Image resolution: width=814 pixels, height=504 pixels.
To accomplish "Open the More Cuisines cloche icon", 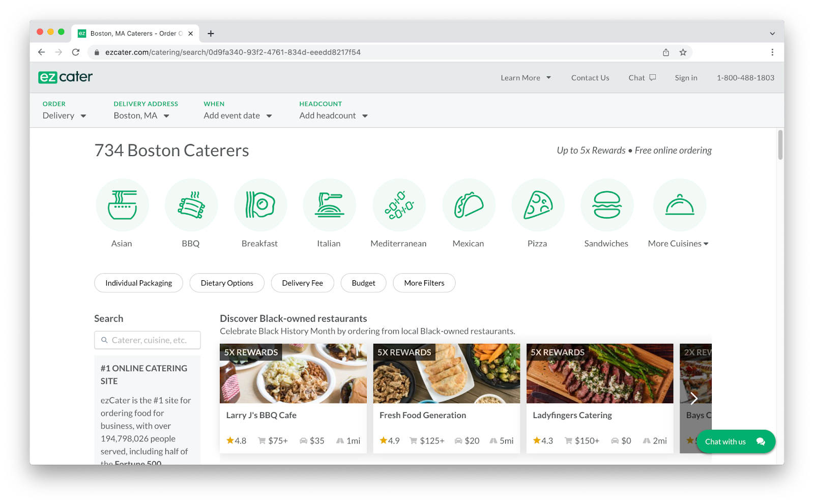I will (680, 205).
